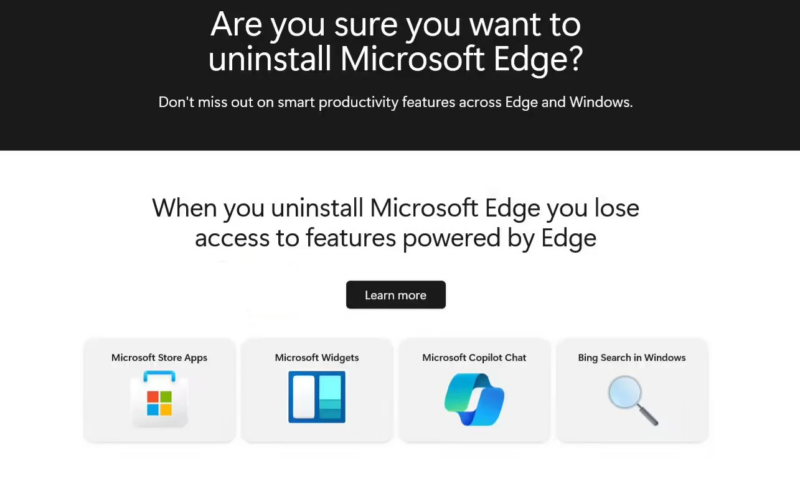Click the Bing Search magnifying glass icon
800x489 pixels.
pyautogui.click(x=632, y=399)
